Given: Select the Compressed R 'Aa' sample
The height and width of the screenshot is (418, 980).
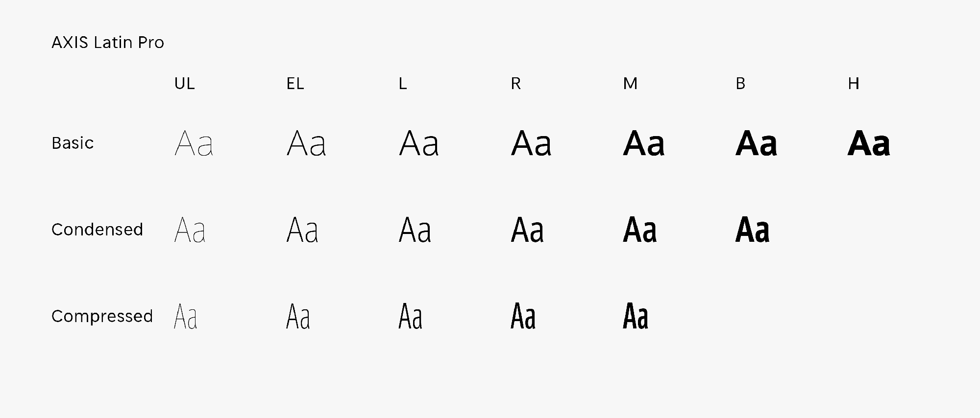Looking at the screenshot, I should pyautogui.click(x=523, y=316).
